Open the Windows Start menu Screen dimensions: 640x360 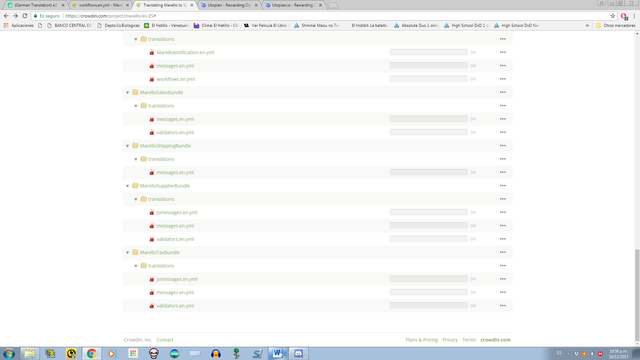[x=9, y=353]
